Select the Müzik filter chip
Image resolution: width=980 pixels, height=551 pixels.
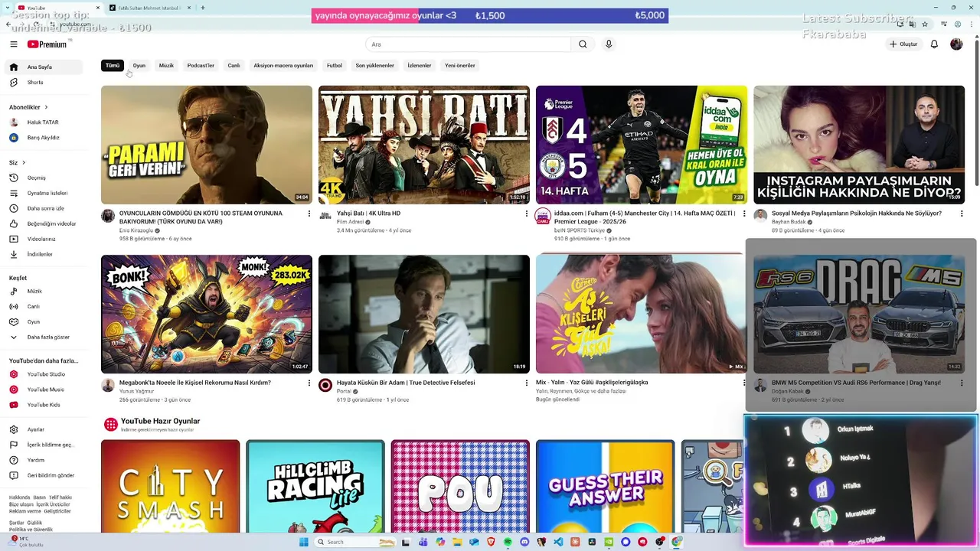point(166,66)
